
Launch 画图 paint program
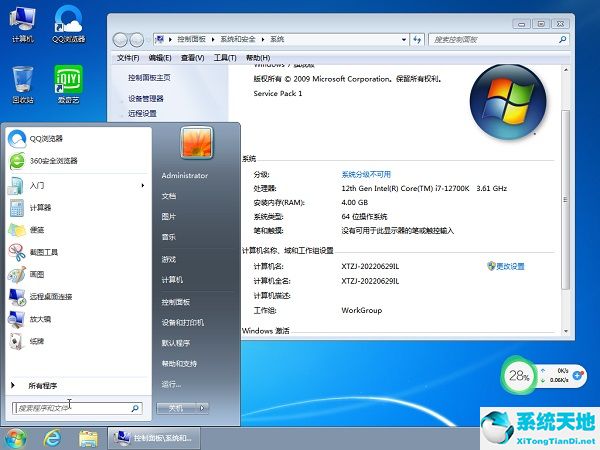37,274
